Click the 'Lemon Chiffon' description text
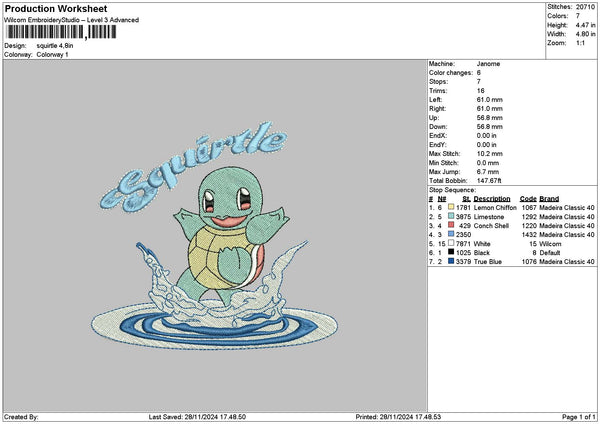Screen dimensions: 600x424 click(x=495, y=207)
